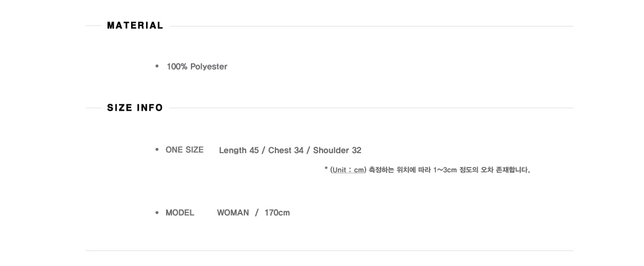
Task: Click the asterisk before the unit note
Action: click(x=326, y=169)
